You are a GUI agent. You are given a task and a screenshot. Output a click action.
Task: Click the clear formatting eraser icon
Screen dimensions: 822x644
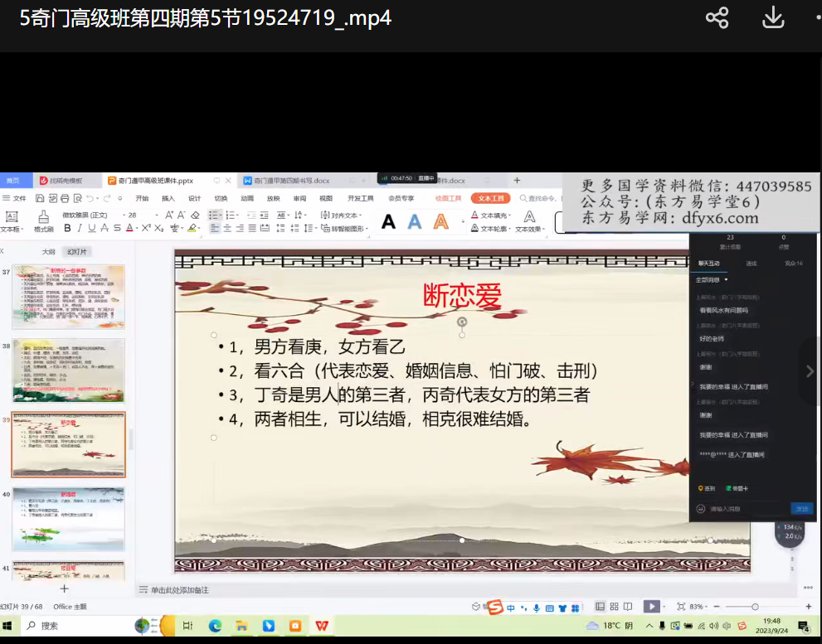[x=196, y=215]
